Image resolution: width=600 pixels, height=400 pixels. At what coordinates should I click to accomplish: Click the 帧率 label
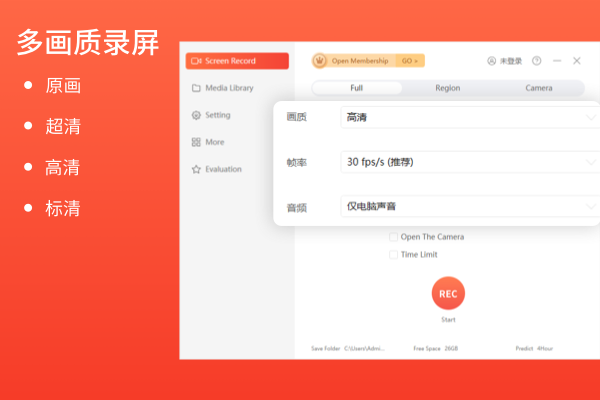point(297,163)
